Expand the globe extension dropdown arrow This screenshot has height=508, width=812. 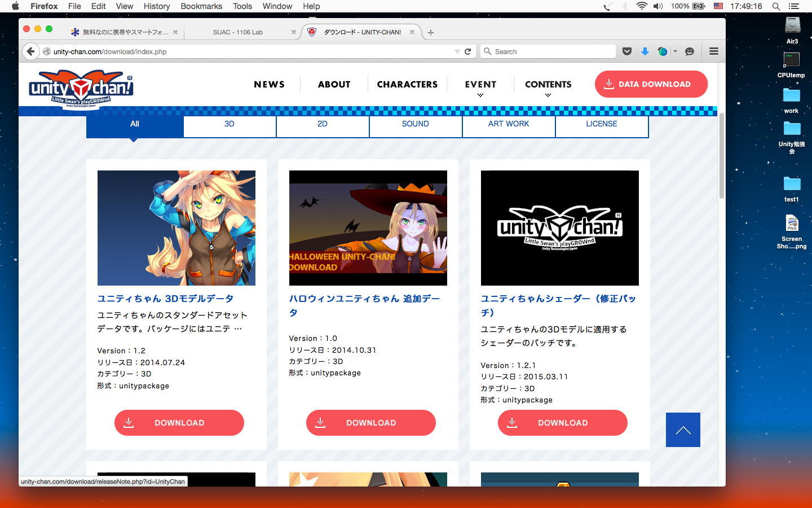(x=675, y=51)
